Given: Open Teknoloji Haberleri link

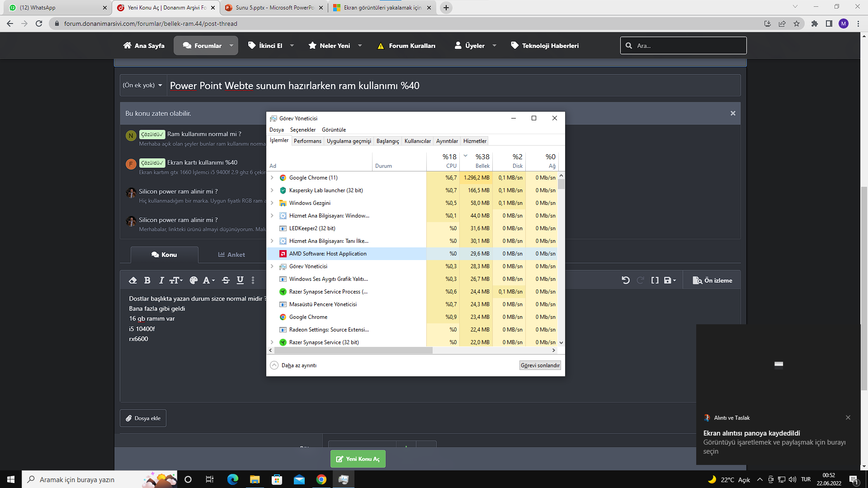Looking at the screenshot, I should (545, 46).
